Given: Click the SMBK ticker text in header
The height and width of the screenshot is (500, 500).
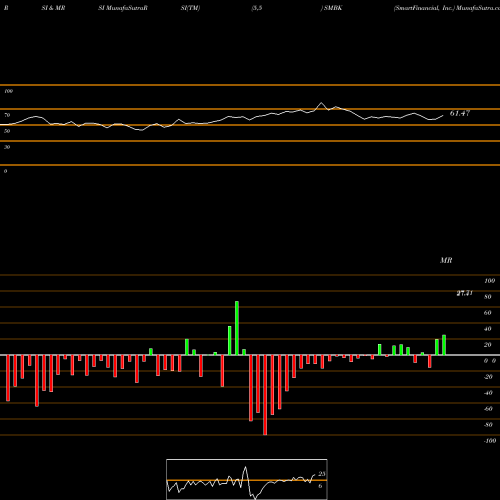Looking at the screenshot, I should point(333,8).
